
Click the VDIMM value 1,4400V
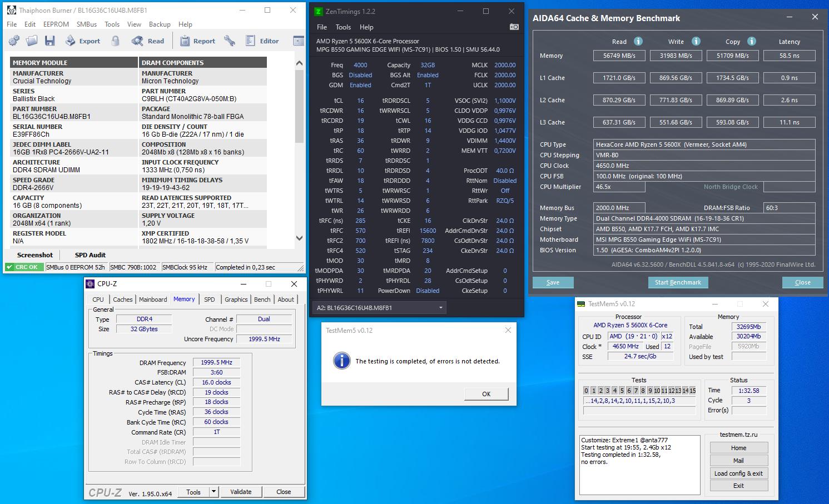click(505, 141)
